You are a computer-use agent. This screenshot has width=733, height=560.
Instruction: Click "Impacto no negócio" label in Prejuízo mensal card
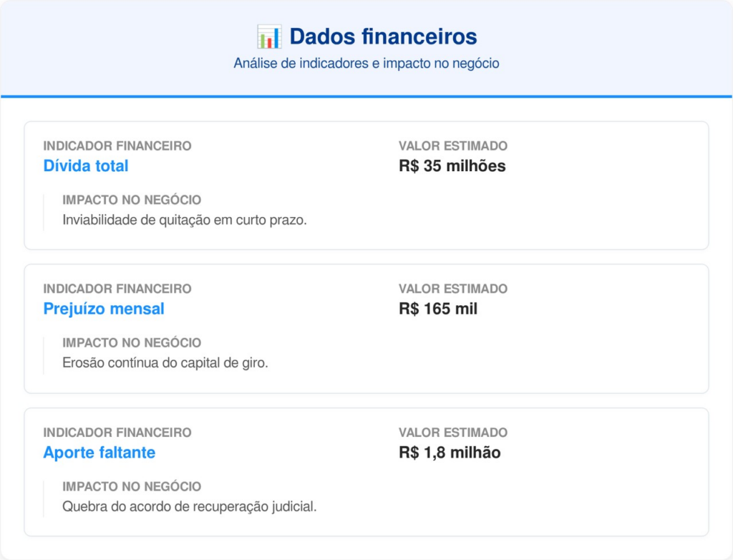(x=132, y=343)
